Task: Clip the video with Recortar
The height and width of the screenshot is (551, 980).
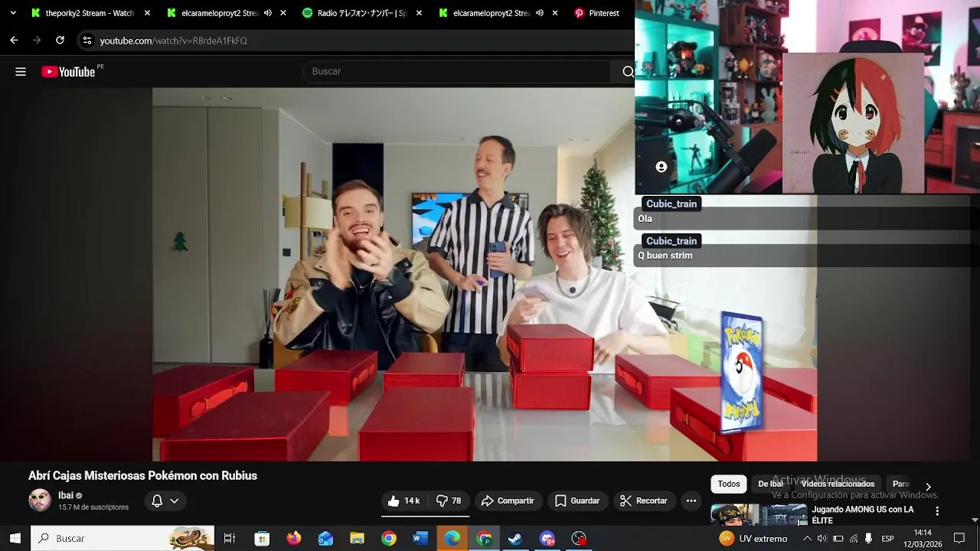Action: pos(644,500)
